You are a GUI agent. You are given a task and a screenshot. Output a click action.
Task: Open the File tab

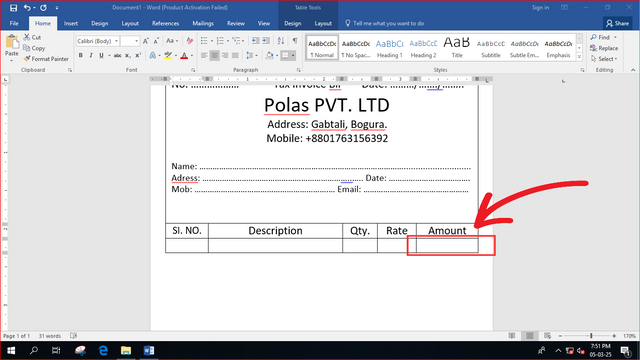(14, 23)
